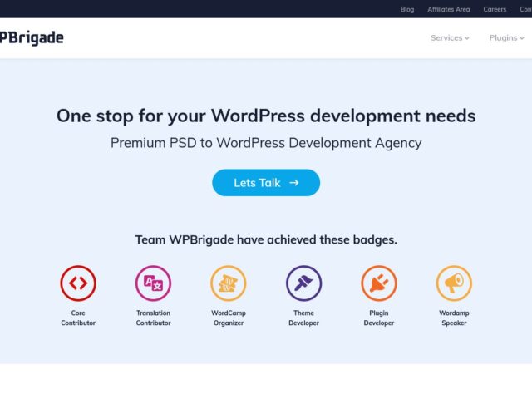Viewport: 532px width, 399px height.
Task: Click 'Team WPBrigade have achieved these badges' text
Action: [x=266, y=240]
